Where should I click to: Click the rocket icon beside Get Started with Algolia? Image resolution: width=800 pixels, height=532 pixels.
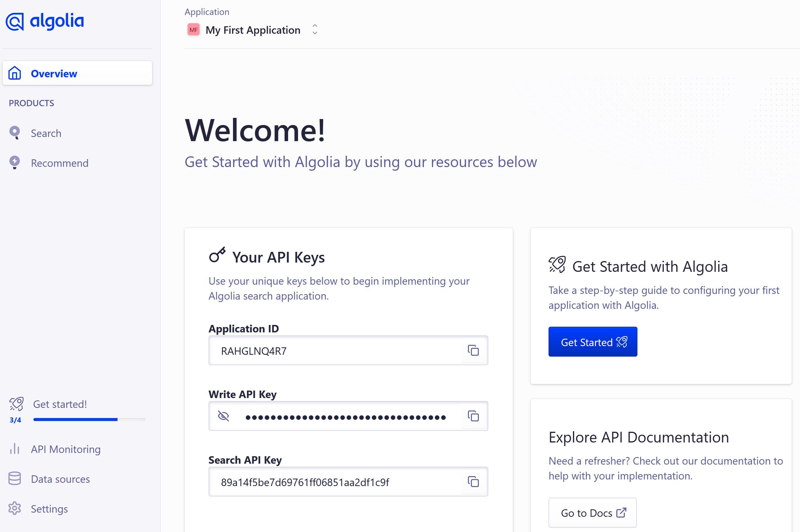pos(557,265)
